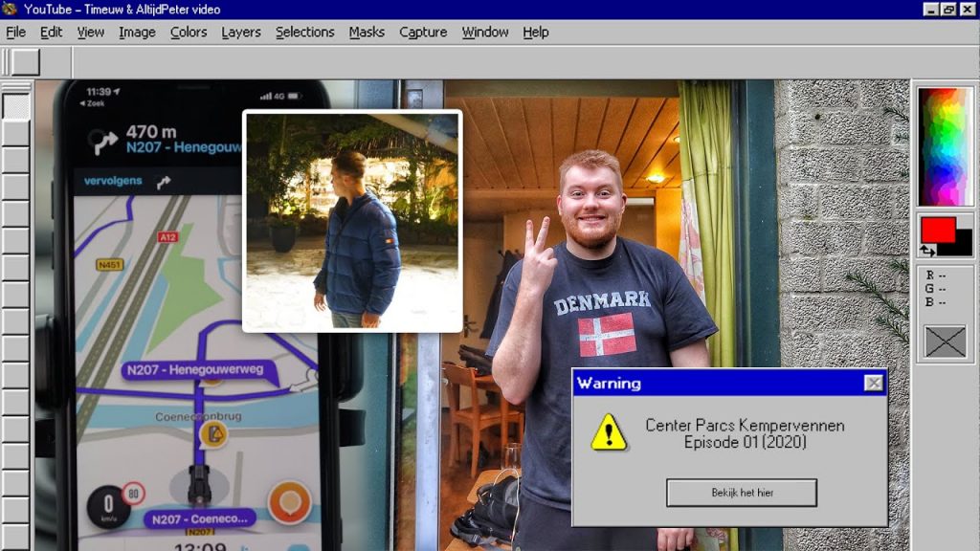Open the Help menu
Viewport: 980px width, 551px height.
click(536, 33)
